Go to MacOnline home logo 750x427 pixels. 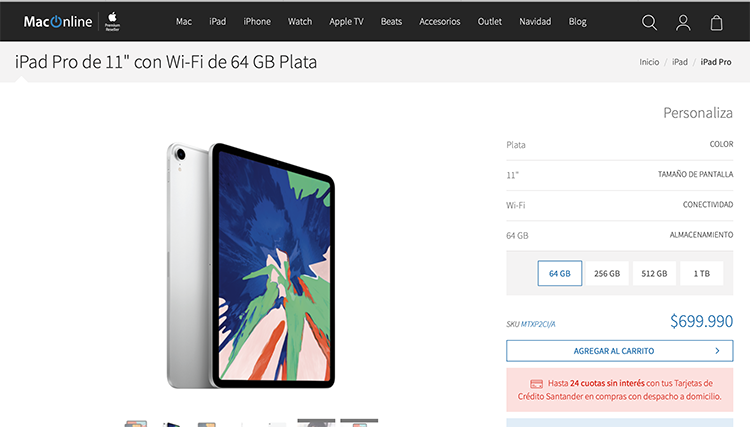[58, 22]
